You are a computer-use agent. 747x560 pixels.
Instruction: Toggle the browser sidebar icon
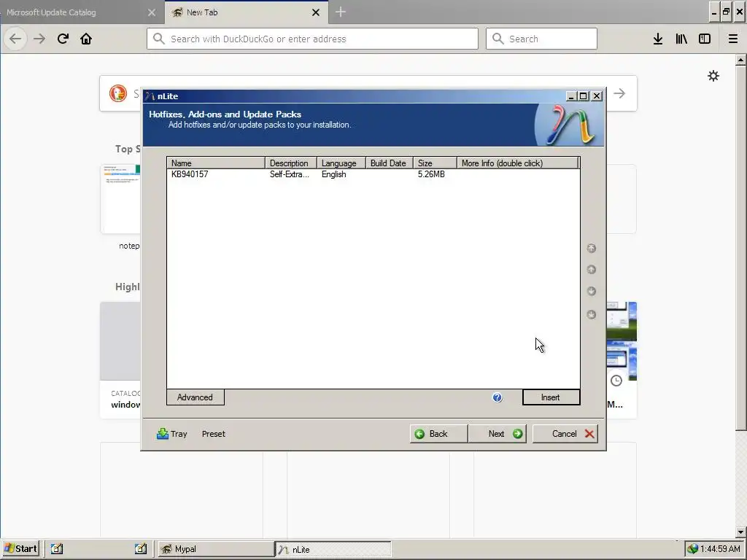coord(705,39)
